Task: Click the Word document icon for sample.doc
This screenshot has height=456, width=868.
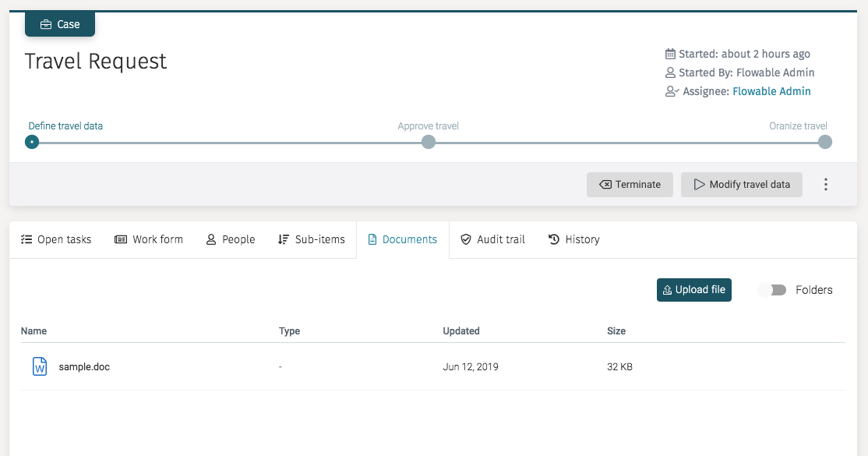Action: pyautogui.click(x=39, y=366)
